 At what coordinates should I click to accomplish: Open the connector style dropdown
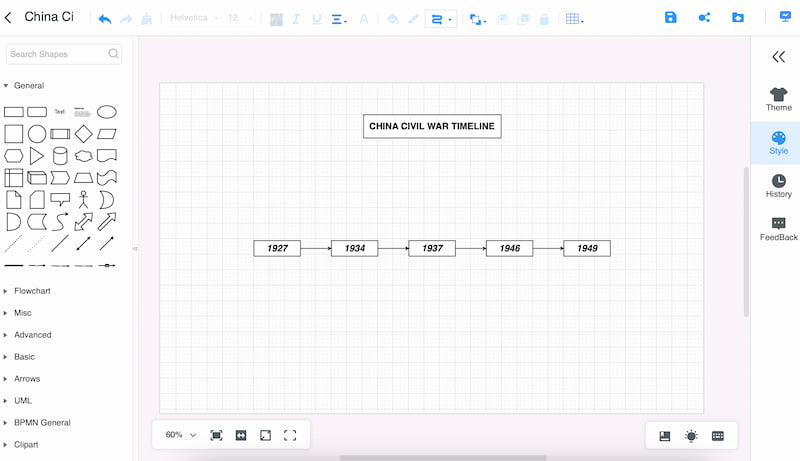pos(441,19)
